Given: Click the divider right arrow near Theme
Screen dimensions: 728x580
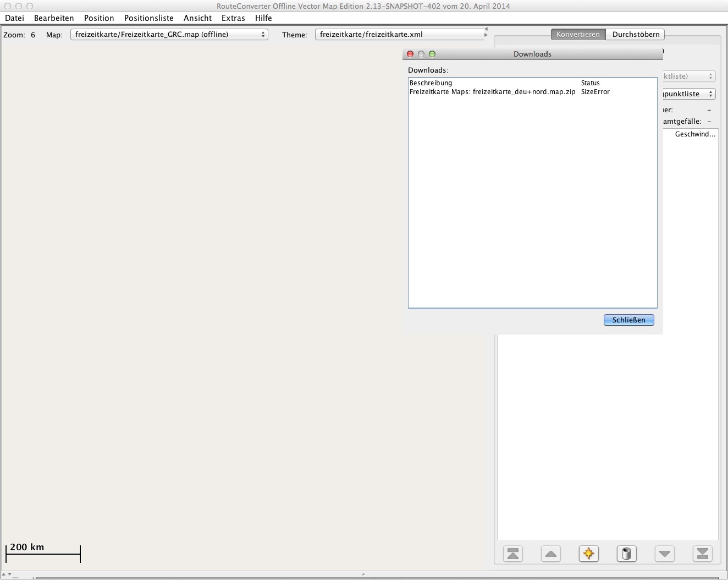Looking at the screenshot, I should [x=486, y=35].
